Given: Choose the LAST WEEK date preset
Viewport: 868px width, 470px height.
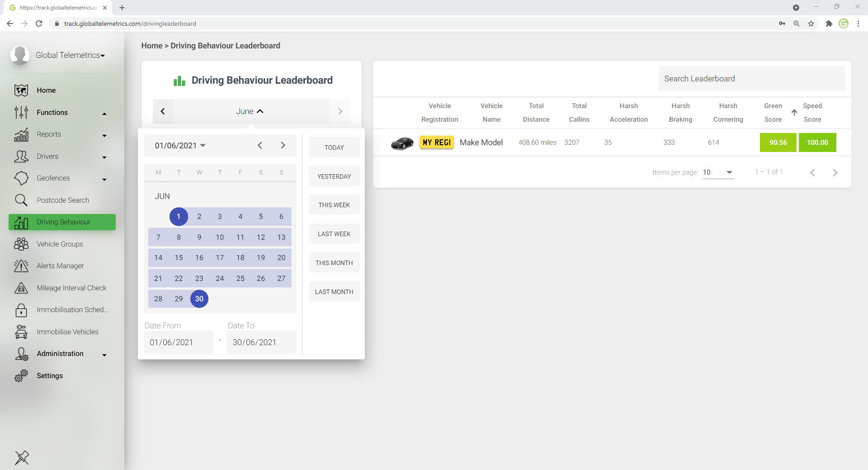Looking at the screenshot, I should click(334, 234).
